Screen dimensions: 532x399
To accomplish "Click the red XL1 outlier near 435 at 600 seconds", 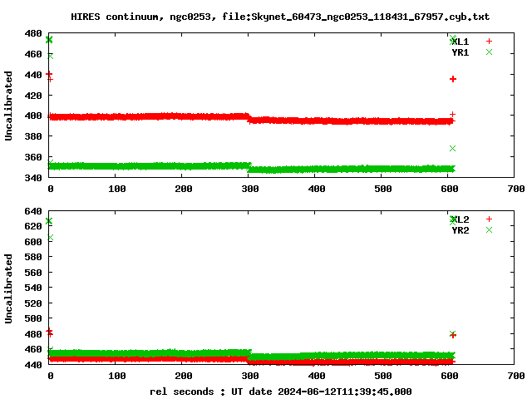I will point(453,79).
